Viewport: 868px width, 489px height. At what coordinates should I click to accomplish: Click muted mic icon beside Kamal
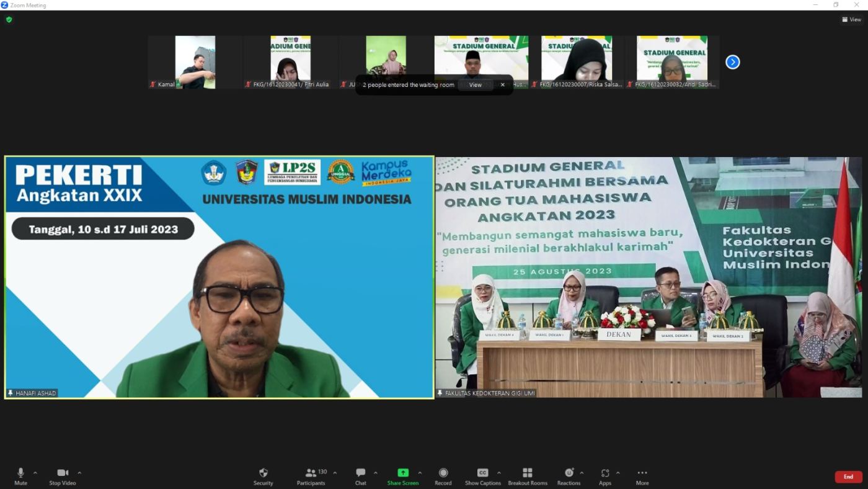153,84
